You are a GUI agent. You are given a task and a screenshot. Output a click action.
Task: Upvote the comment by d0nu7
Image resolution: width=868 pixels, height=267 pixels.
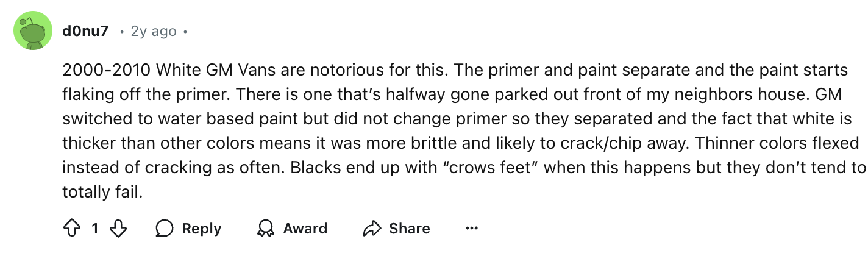click(x=71, y=229)
